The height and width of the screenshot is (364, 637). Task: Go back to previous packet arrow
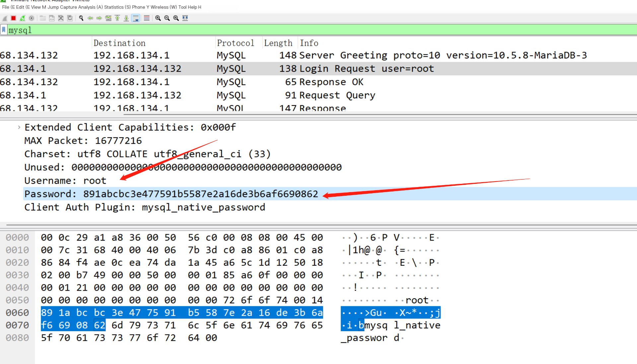point(90,18)
